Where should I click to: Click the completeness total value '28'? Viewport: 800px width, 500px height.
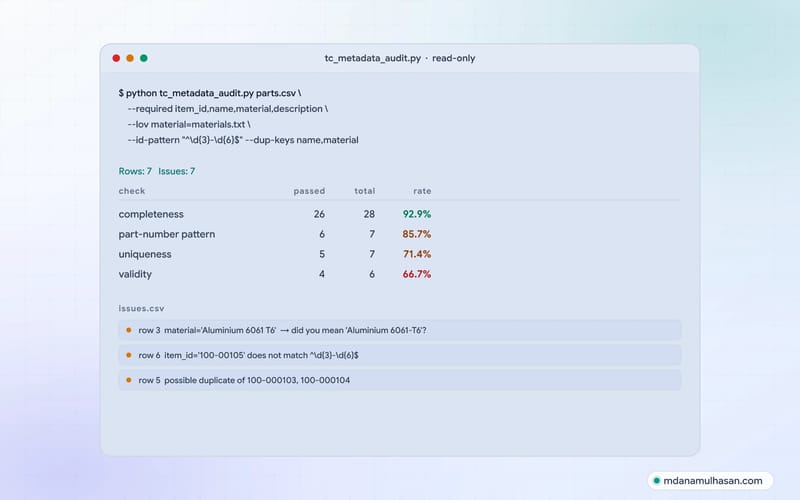(x=369, y=214)
